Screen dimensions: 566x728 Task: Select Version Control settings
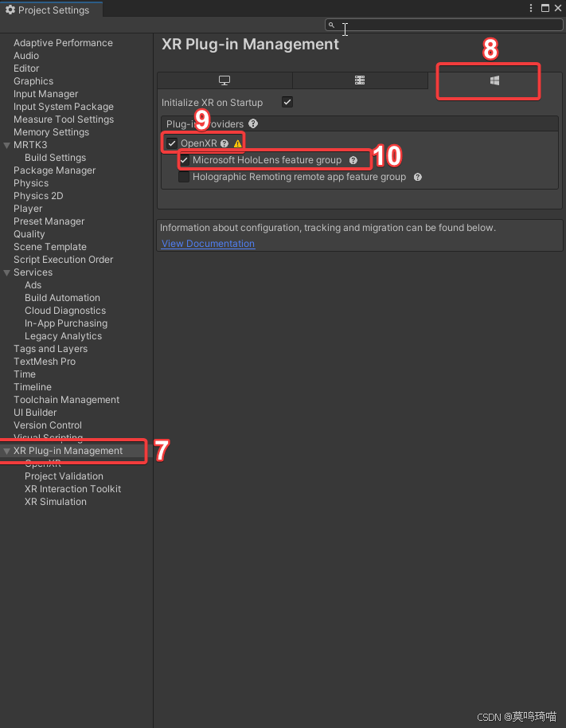pos(48,425)
